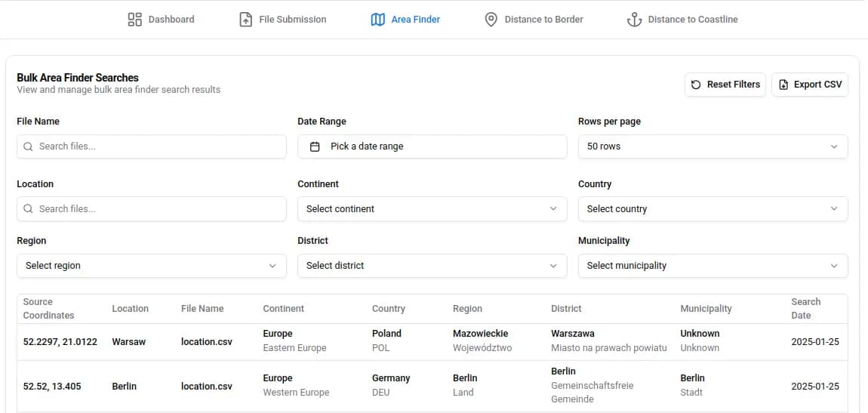Open the Select district dropdown
Image resolution: width=868 pixels, height=413 pixels.
click(x=432, y=266)
